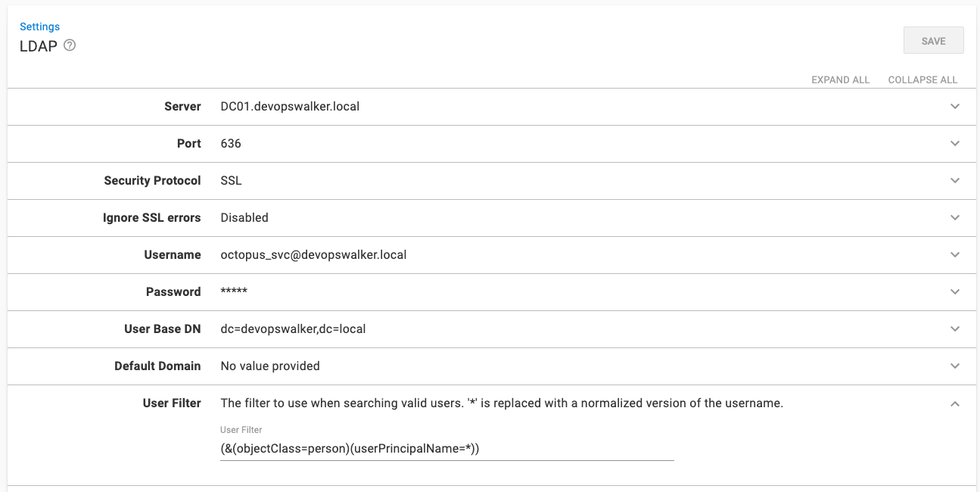Viewport: 980px width, 492px height.
Task: Select the Port row showing 636
Action: (231, 144)
